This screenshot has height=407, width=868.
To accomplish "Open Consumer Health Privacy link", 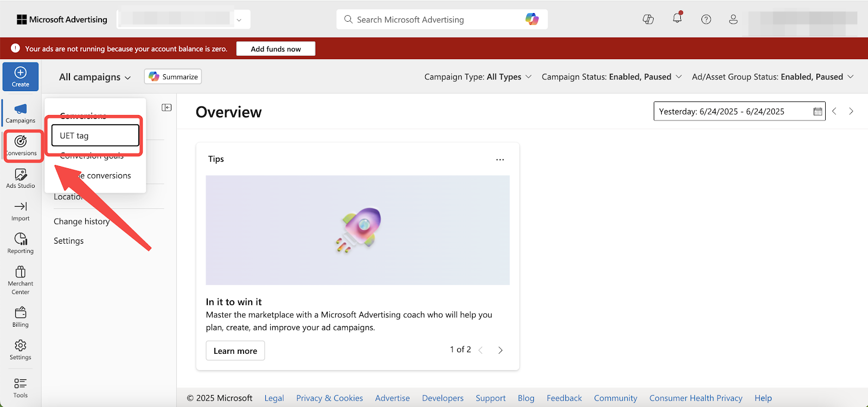I will [x=695, y=398].
